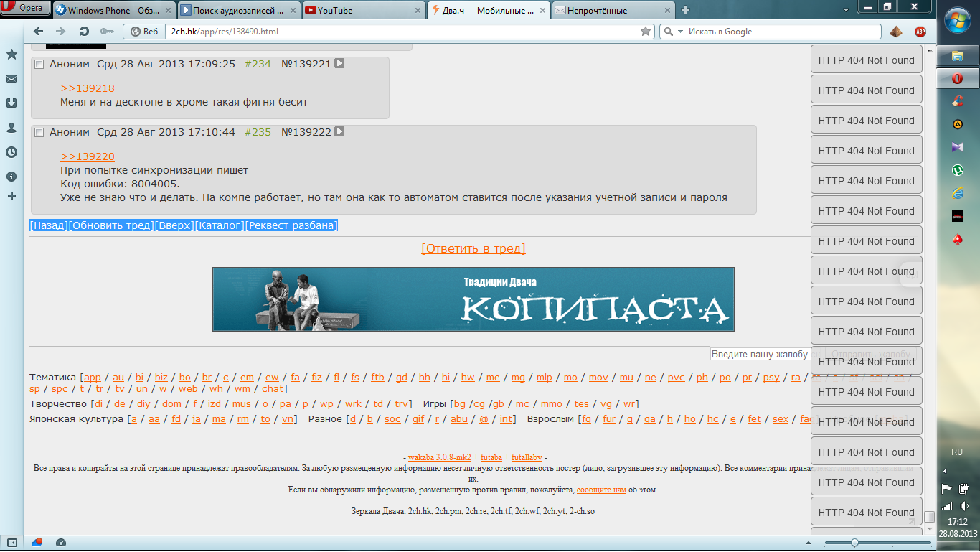The image size is (980, 552).
Task: Click the [Реквест разбана] link
Action: tap(291, 225)
